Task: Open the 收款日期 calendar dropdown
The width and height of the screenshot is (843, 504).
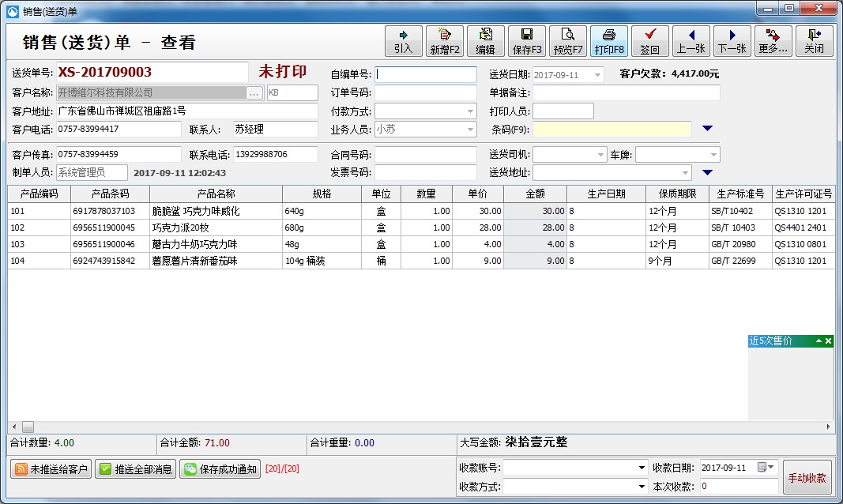Action: coord(766,468)
